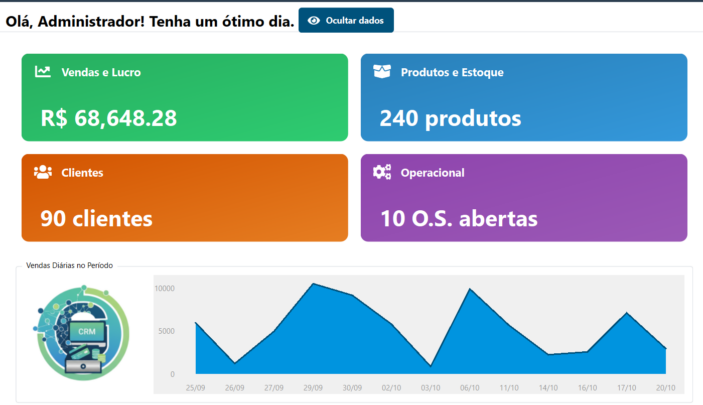Select the people icon on the Clientes card

(43, 172)
